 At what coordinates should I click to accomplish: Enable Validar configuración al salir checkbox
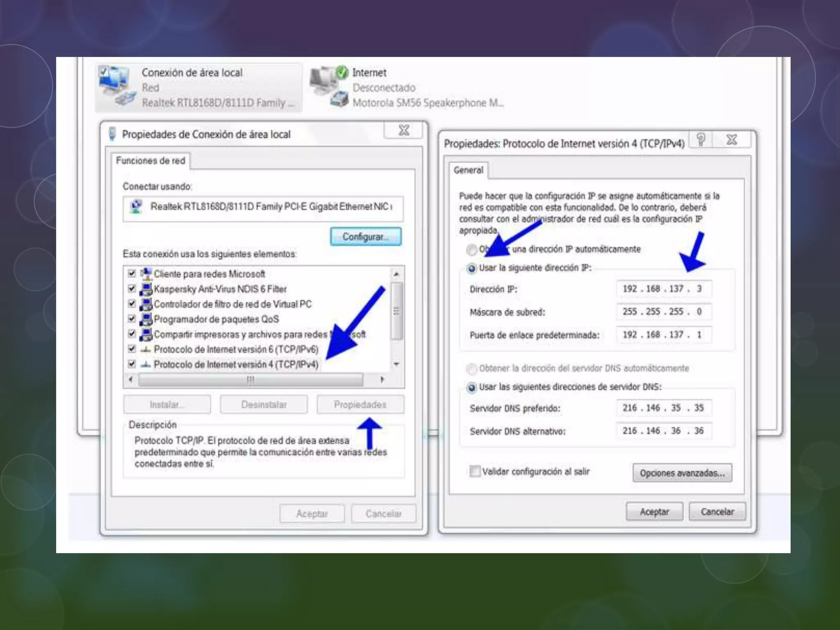pyautogui.click(x=475, y=471)
